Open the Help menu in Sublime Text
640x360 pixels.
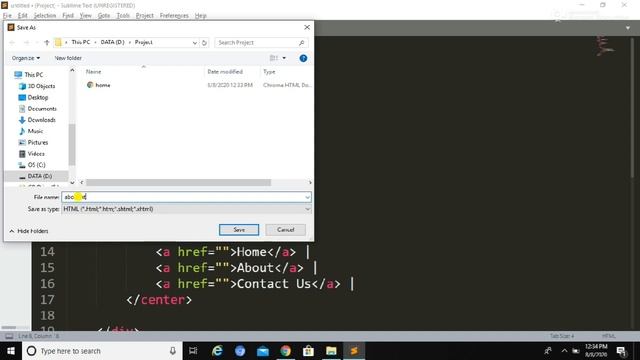(x=200, y=16)
